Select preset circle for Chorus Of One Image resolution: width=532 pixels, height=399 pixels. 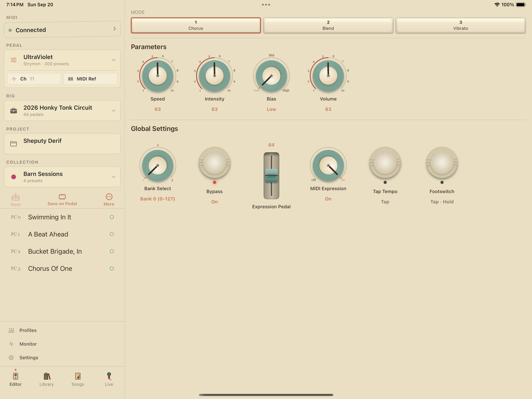(112, 268)
